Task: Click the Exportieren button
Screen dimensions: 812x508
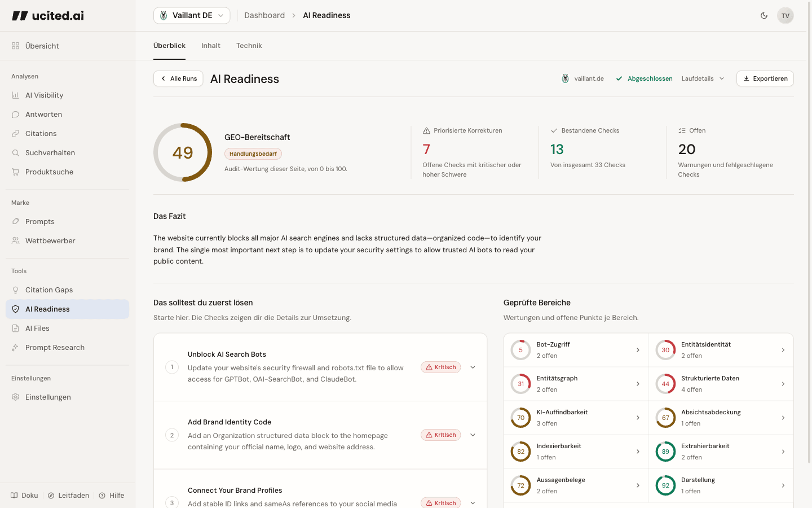Action: click(x=765, y=79)
